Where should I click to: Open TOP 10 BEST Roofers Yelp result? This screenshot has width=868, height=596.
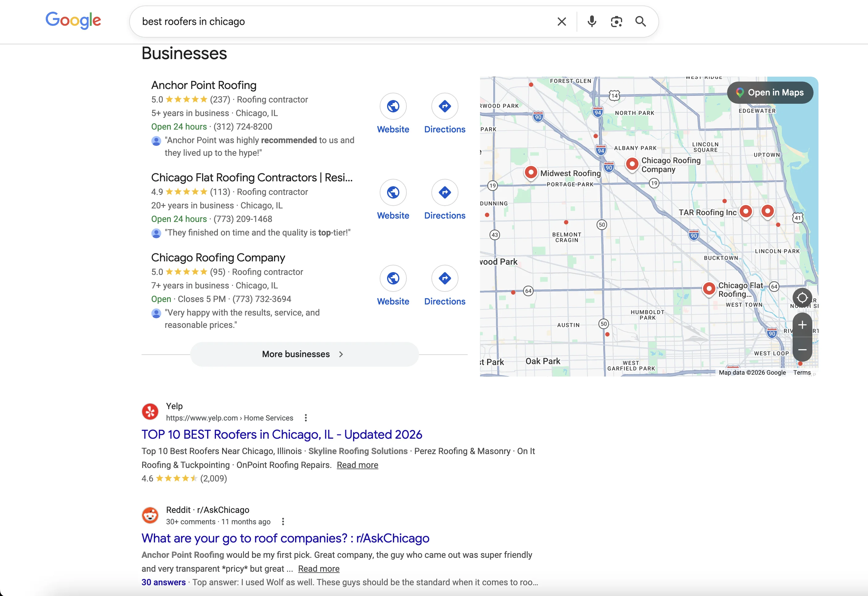282,435
